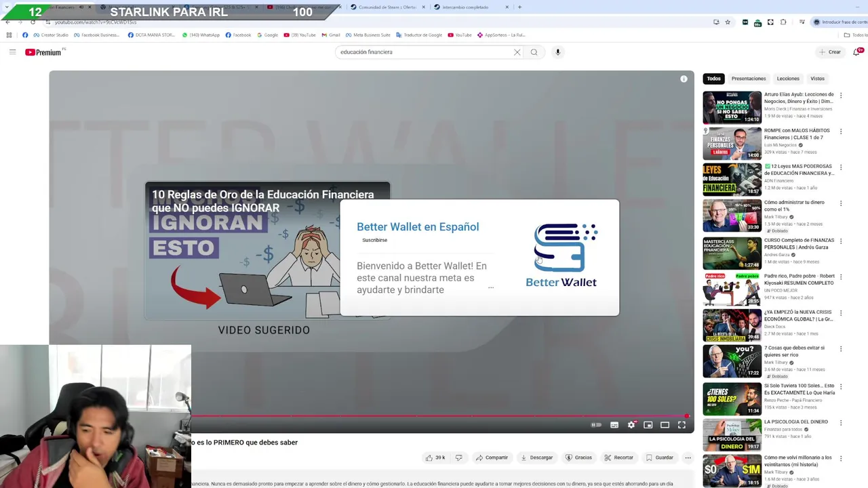Viewport: 868px width, 488px height.
Task: Open 'Padre rico, Padre pobre' video title
Action: pos(799,279)
